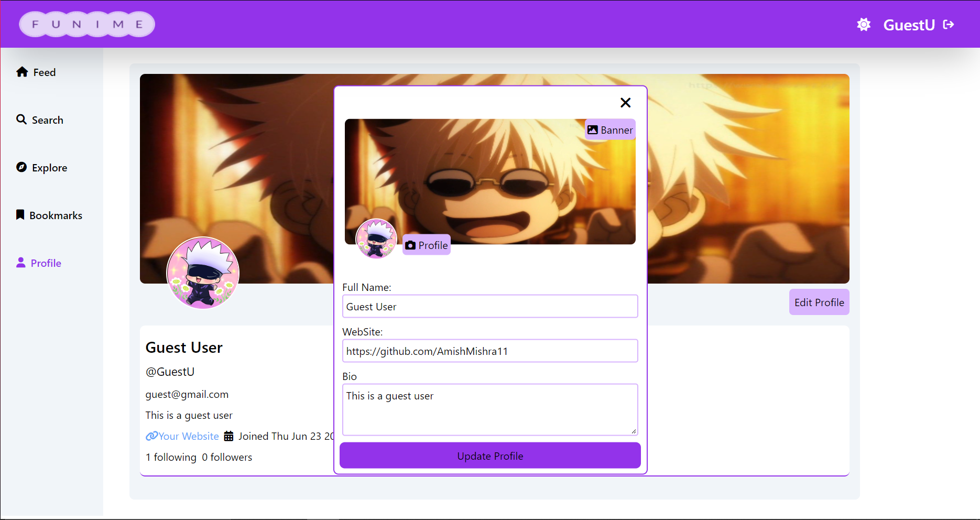
Task: Select the Bio text area
Action: [x=489, y=409]
